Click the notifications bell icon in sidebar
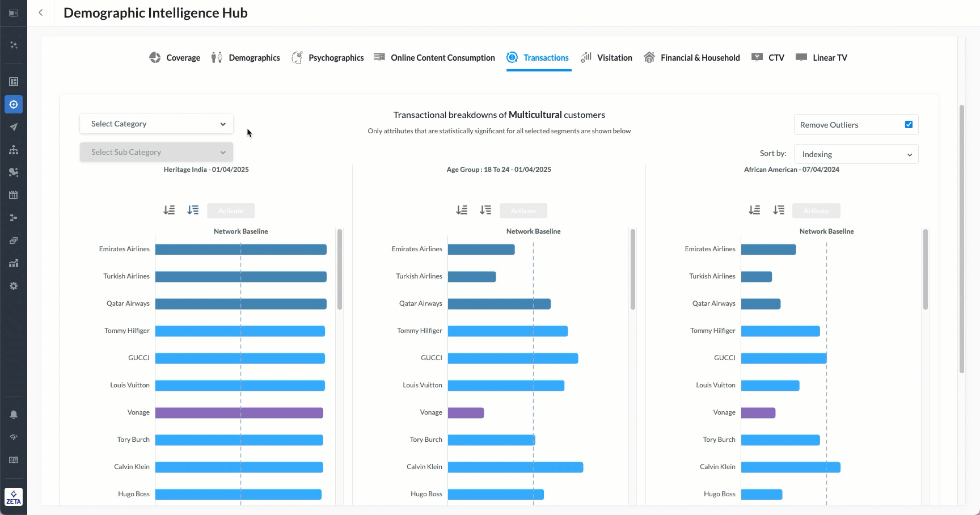 coord(14,415)
